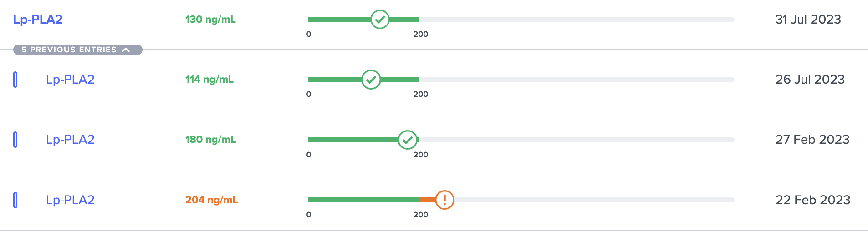Click the 180 ng/mL result value
This screenshot has width=868, height=231.
[x=210, y=140]
